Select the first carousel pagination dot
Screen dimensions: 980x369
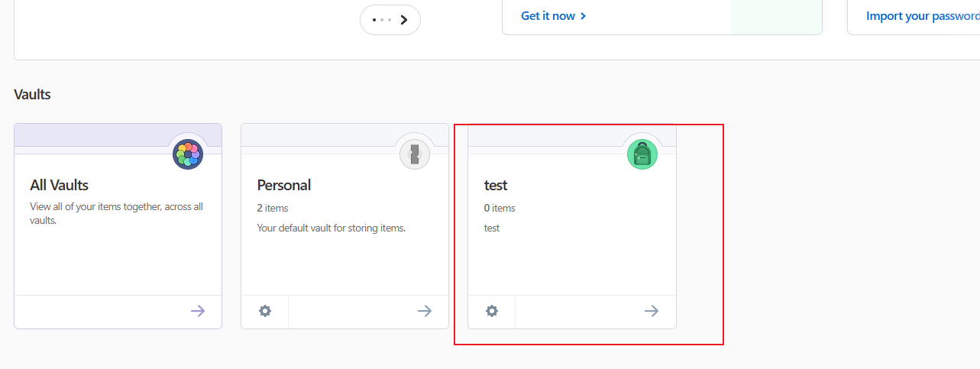pyautogui.click(x=374, y=20)
